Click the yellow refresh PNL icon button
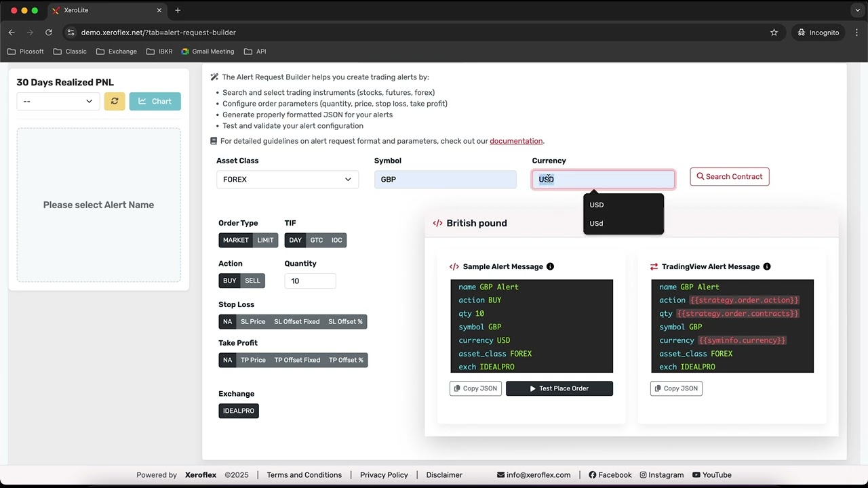This screenshot has width=868, height=488. pyautogui.click(x=115, y=101)
